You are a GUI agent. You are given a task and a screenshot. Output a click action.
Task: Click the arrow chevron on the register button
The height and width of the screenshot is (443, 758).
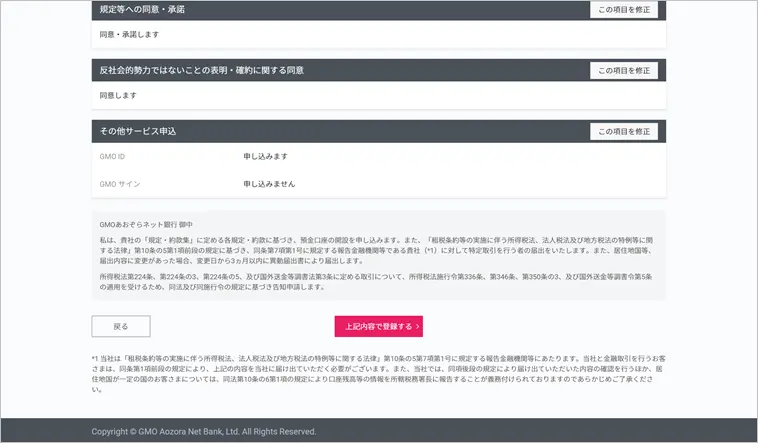point(417,326)
